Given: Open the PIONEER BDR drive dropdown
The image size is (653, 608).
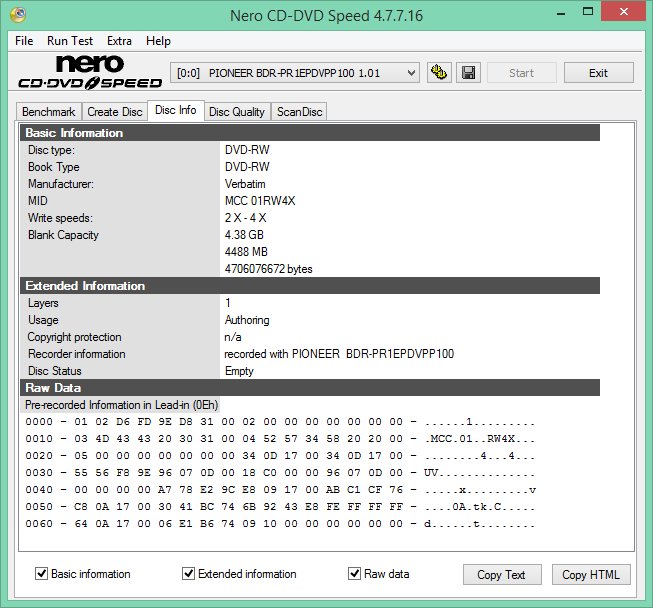Looking at the screenshot, I should click(295, 73).
